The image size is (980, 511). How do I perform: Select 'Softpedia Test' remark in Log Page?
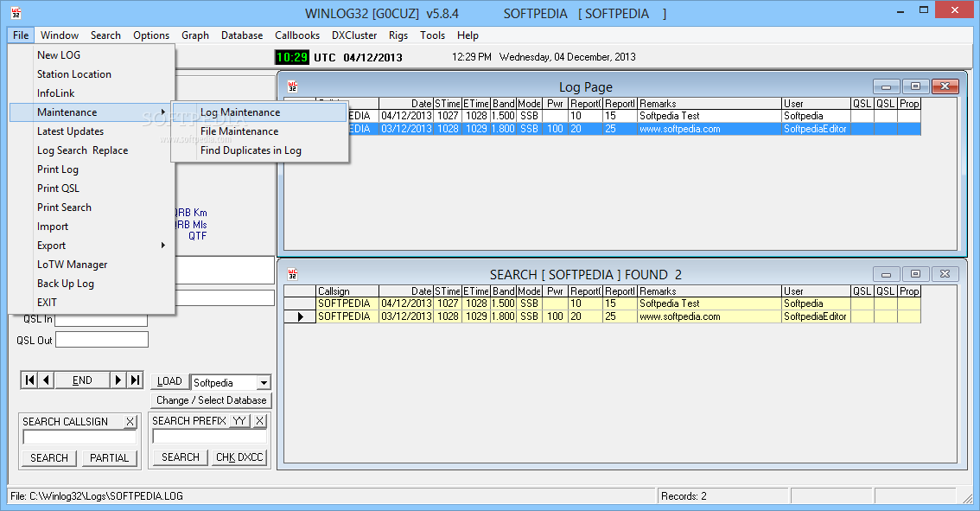tap(709, 116)
